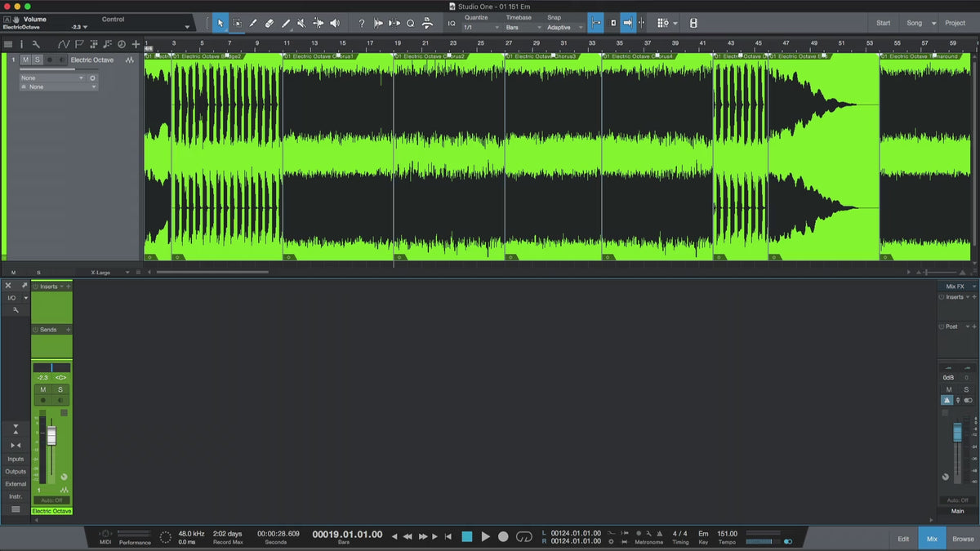Click the Paint pencil tool
The image size is (980, 551).
[x=285, y=24]
